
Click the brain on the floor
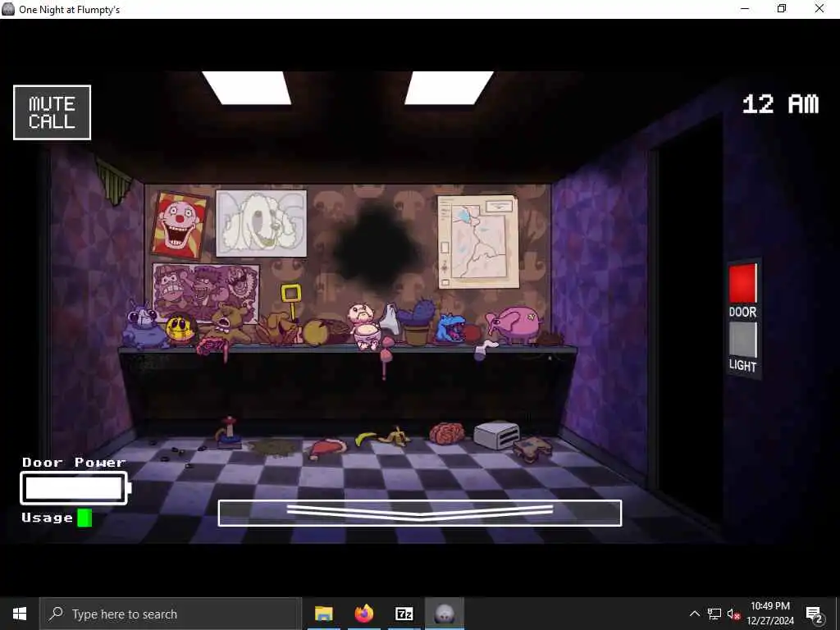[x=447, y=433]
